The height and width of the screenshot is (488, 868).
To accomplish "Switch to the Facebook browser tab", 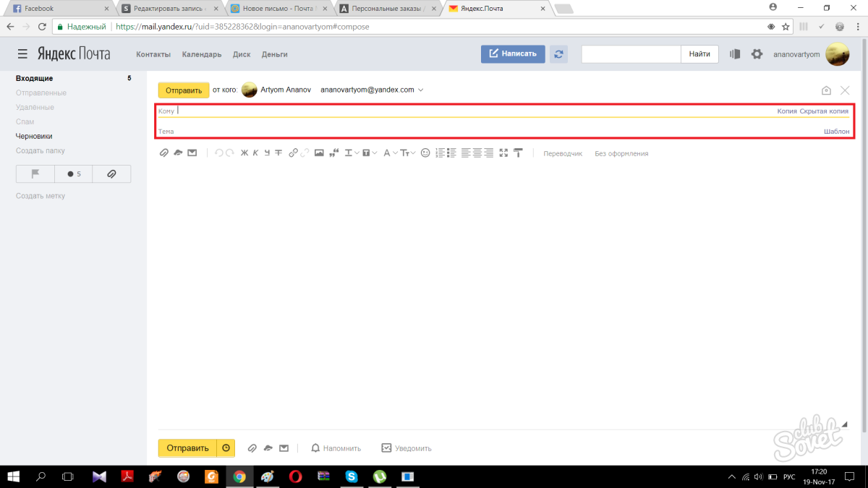I will click(58, 9).
